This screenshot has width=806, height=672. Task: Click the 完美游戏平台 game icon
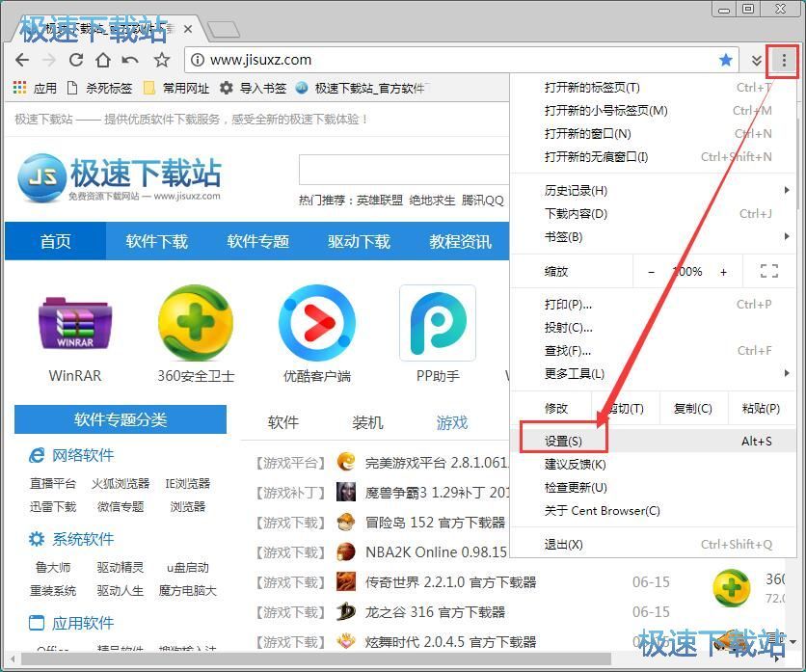click(346, 462)
